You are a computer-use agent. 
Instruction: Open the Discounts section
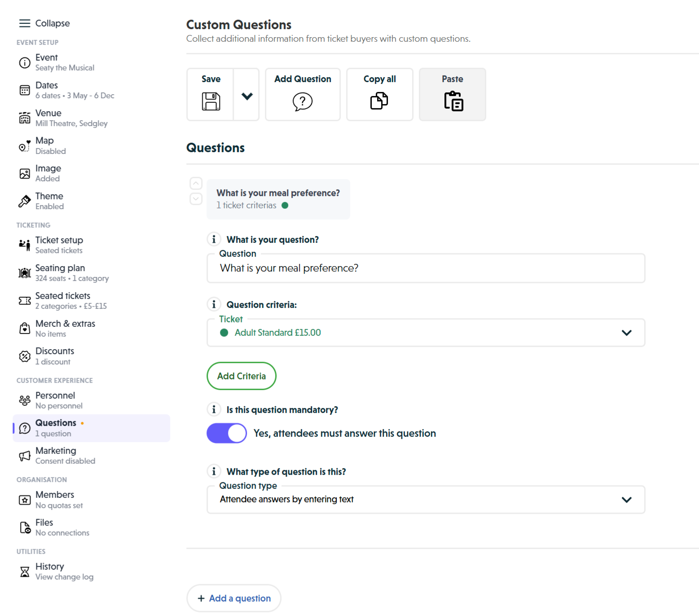click(x=54, y=356)
